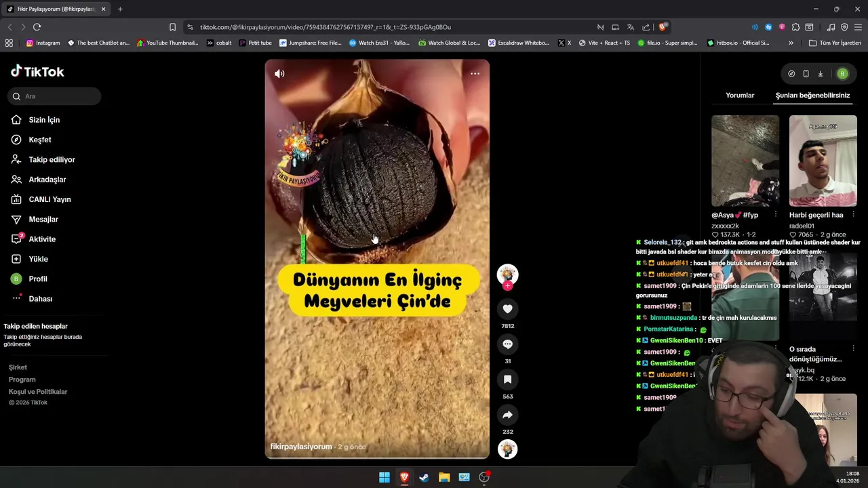The image size is (868, 488).
Task: Share the video with the arrow icon
Action: (507, 415)
